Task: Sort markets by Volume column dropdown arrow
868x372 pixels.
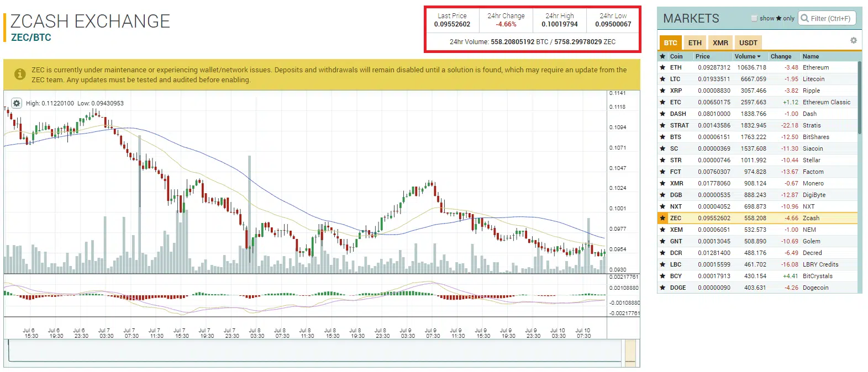Action: 759,56
